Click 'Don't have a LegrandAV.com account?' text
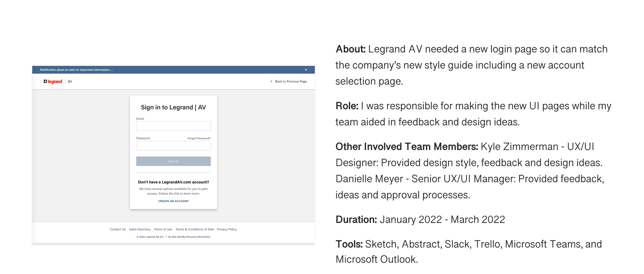This screenshot has width=644, height=274. point(173,182)
